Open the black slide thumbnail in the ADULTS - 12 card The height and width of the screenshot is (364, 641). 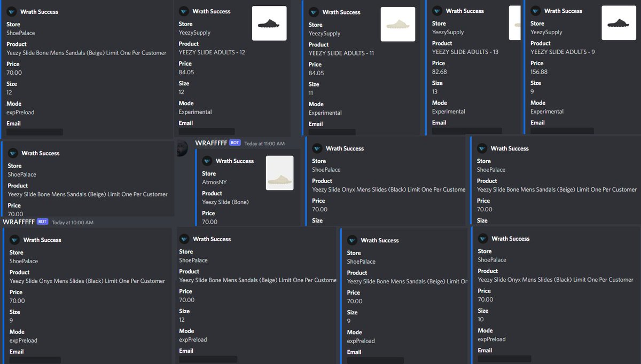[x=269, y=23]
